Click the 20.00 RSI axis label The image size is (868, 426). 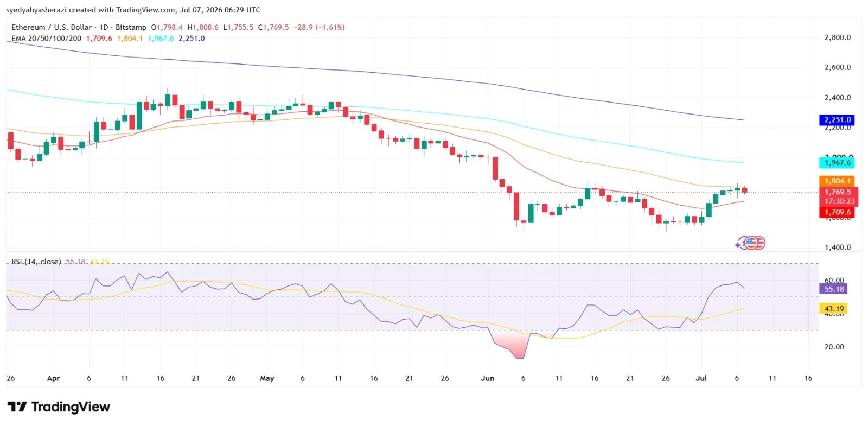coord(834,347)
